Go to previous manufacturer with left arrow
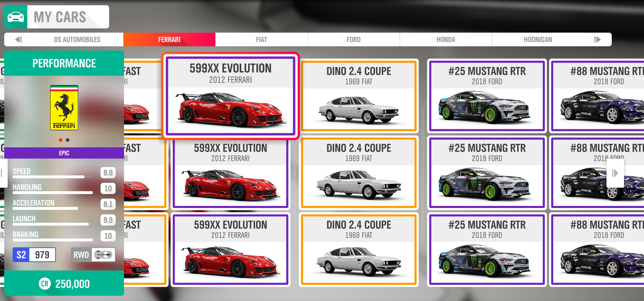 tap(19, 40)
